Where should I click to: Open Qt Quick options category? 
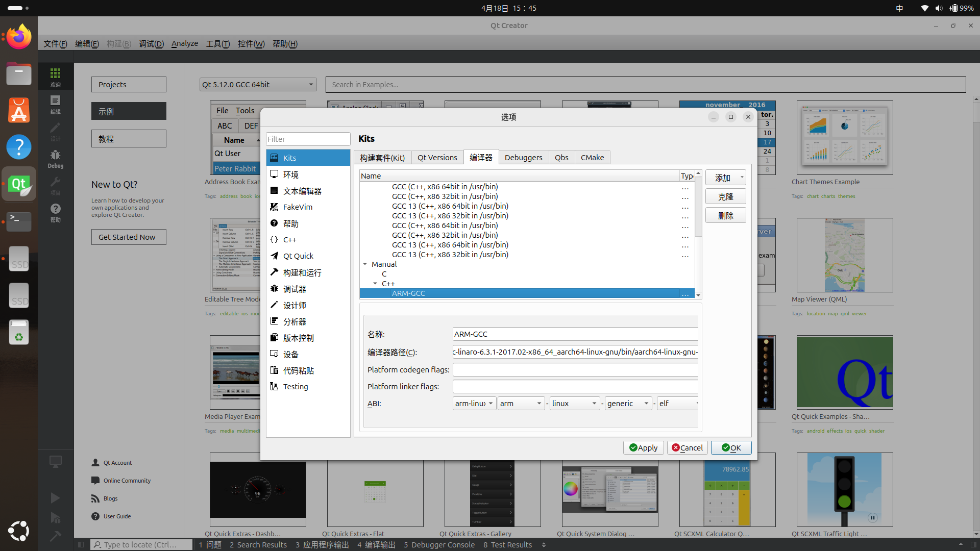click(298, 256)
